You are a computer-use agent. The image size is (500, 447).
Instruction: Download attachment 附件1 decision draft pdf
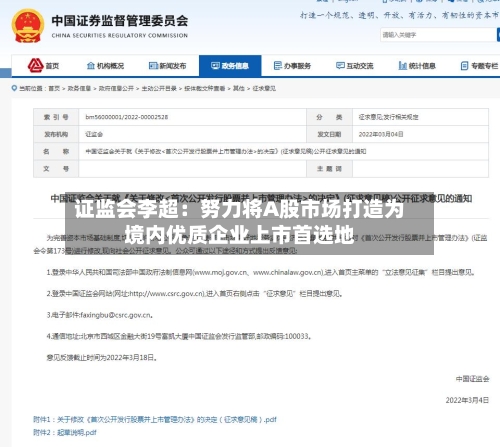tap(155, 420)
